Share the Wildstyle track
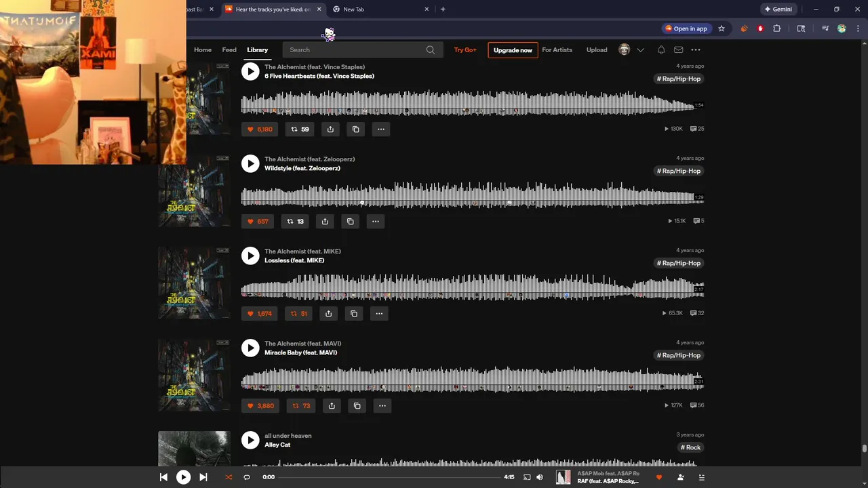868x488 pixels. point(325,221)
